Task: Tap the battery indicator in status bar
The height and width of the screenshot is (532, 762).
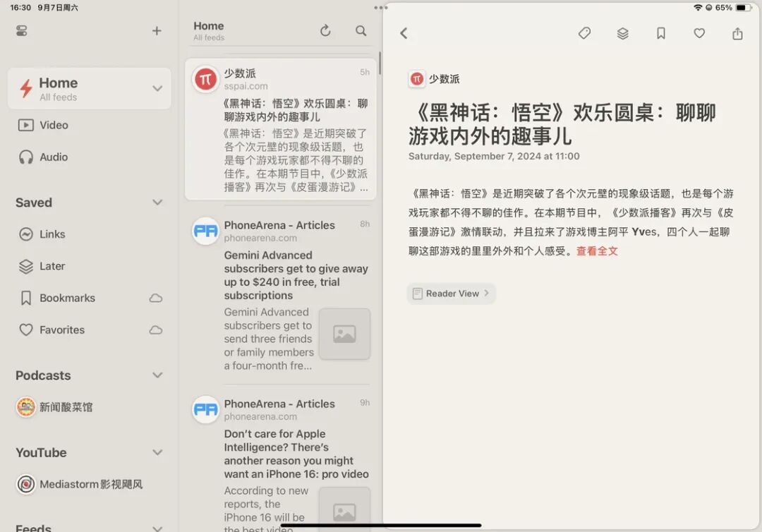Action: [x=743, y=7]
